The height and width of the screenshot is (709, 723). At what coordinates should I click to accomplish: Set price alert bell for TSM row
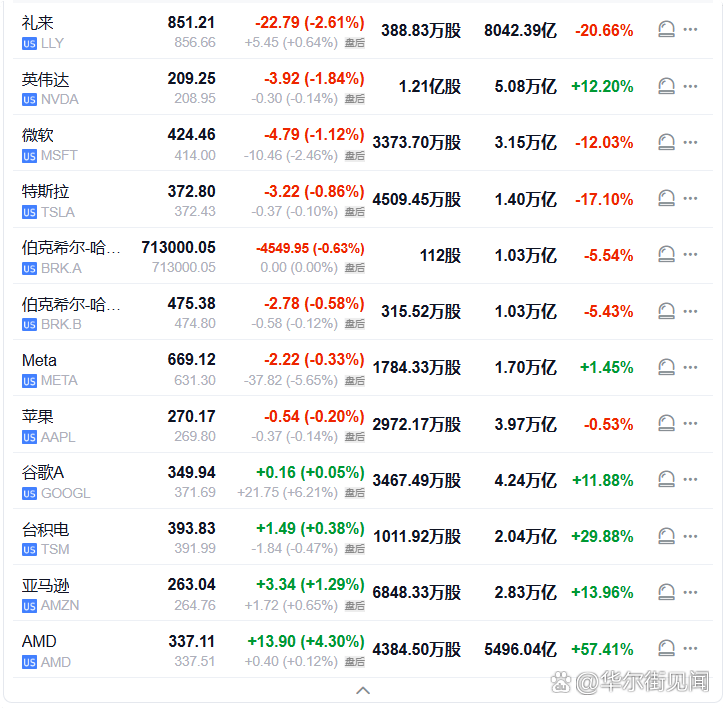click(x=666, y=536)
